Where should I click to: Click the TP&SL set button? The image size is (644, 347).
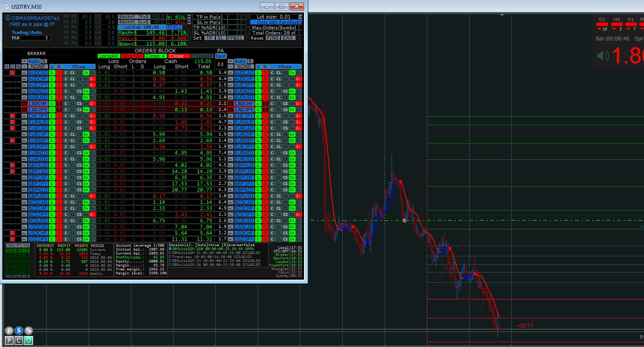(236, 38)
